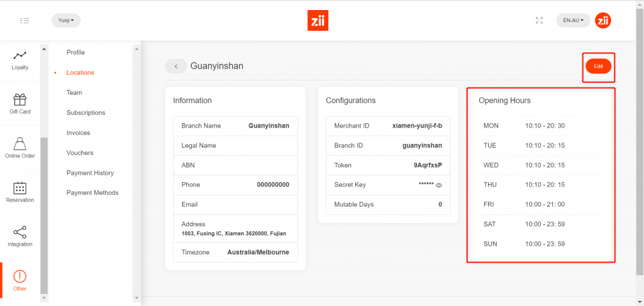The height and width of the screenshot is (306, 644).
Task: Select Subscriptions in the submenu
Action: pos(86,112)
